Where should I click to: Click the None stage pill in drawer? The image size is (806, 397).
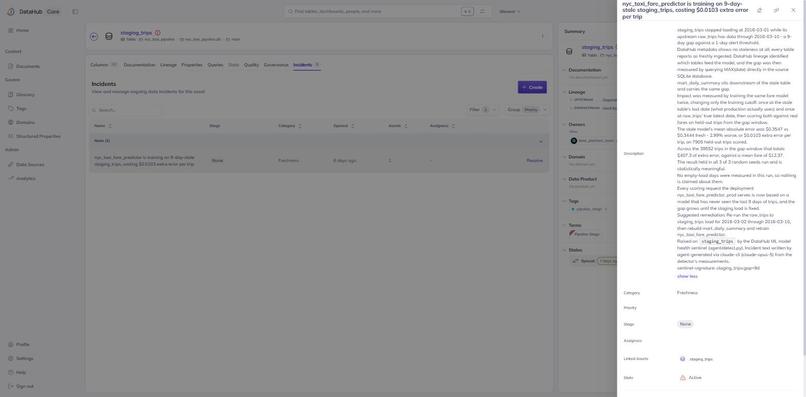685,324
